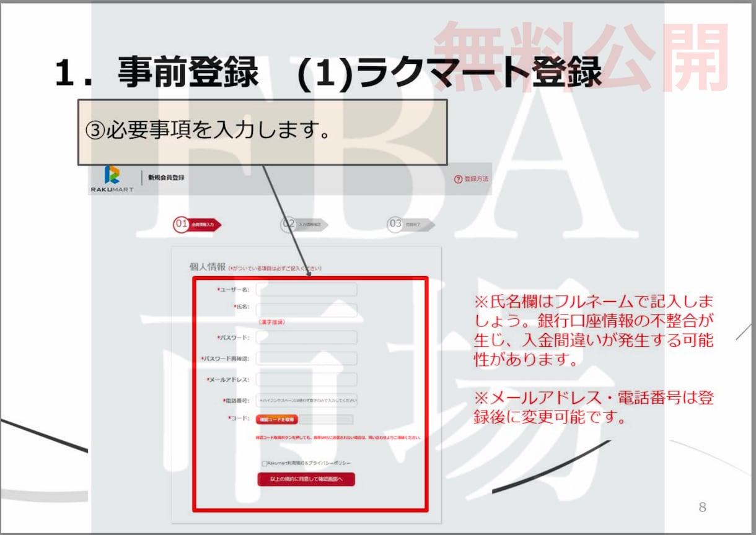This screenshot has height=535, width=756.
Task: Focus the 氏名 input field
Action: click(x=307, y=310)
